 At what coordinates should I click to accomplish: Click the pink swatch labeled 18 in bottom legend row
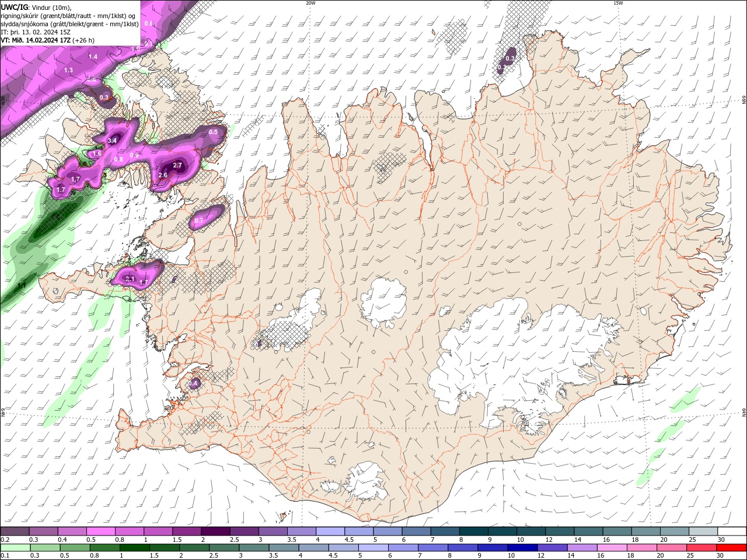tap(641, 548)
